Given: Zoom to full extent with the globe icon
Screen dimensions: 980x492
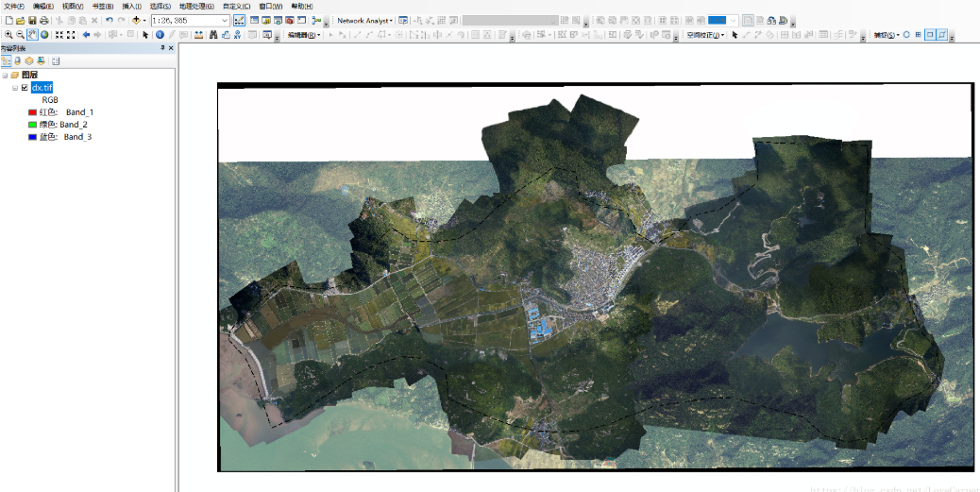Looking at the screenshot, I should coord(44,35).
